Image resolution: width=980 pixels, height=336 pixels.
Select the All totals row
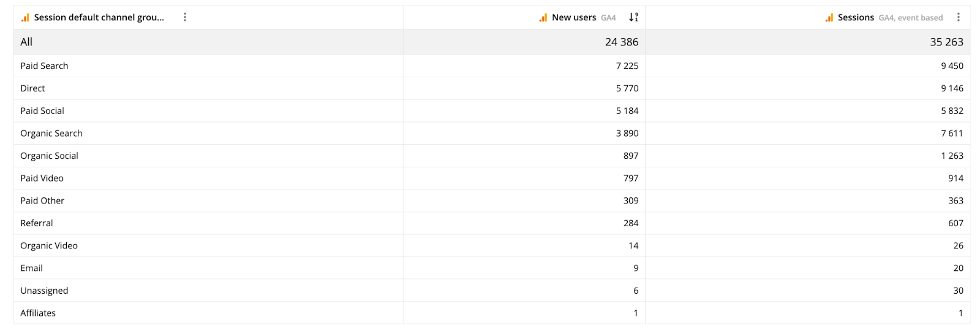point(26,42)
